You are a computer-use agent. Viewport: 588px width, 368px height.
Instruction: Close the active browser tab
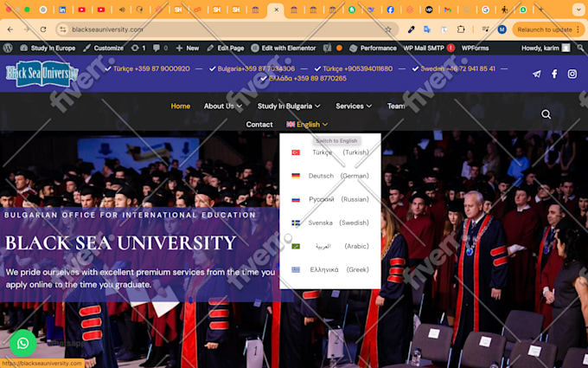[277, 10]
